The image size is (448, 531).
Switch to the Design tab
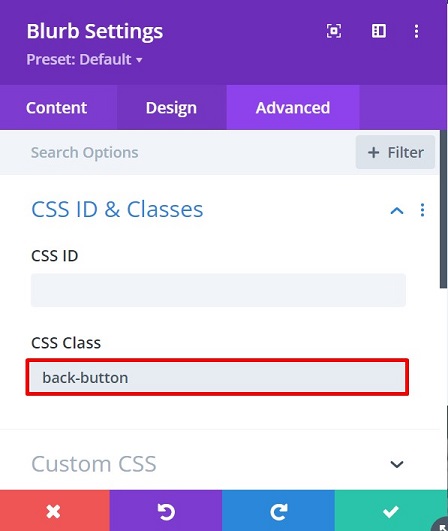pos(171,108)
